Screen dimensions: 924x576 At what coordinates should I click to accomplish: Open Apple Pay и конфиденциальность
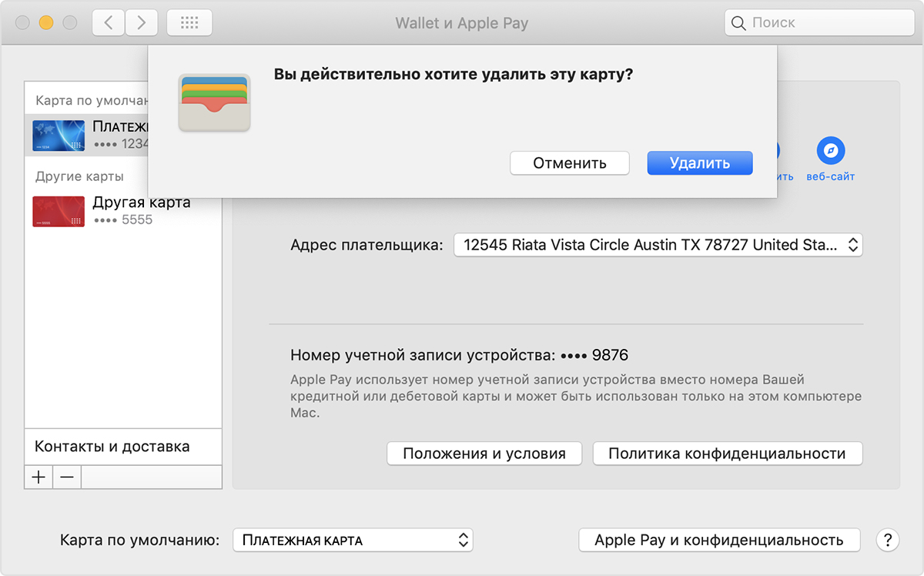(719, 540)
